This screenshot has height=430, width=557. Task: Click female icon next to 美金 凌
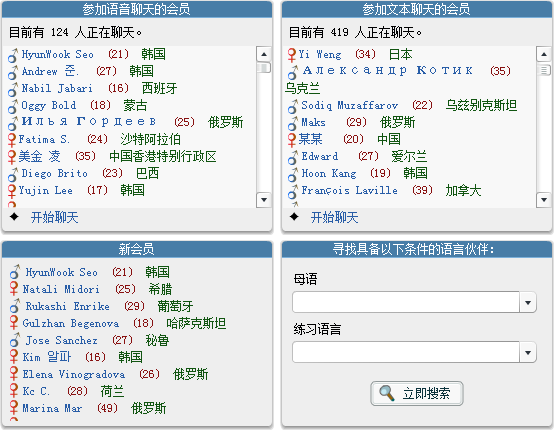pyautogui.click(x=12, y=157)
